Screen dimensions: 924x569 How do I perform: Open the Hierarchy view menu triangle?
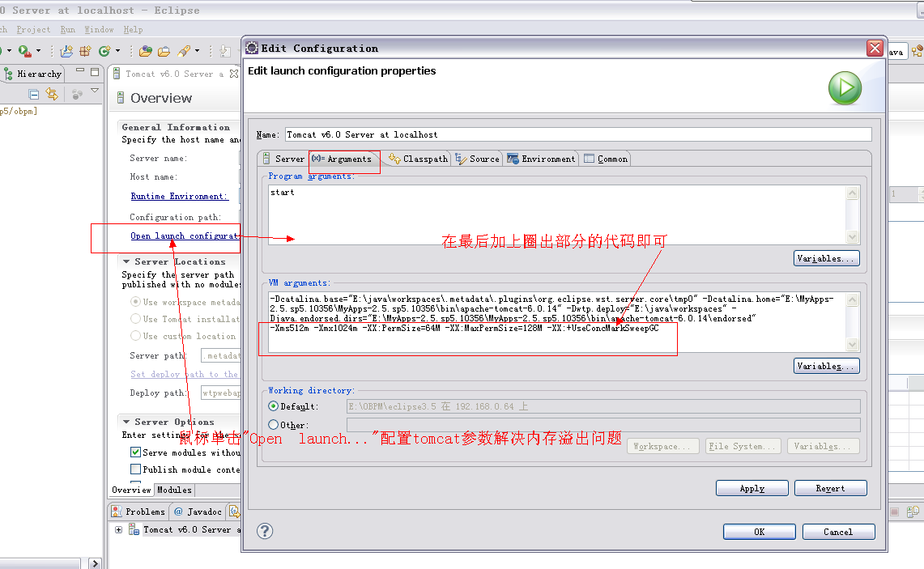[95, 90]
